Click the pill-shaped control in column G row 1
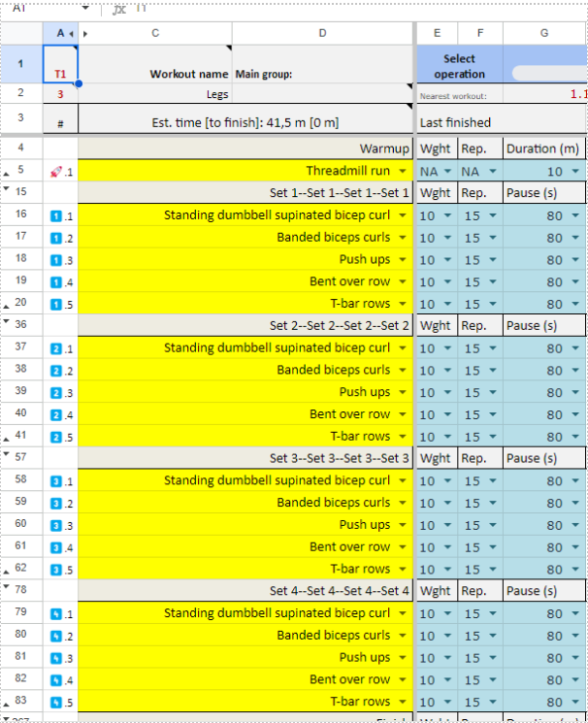This screenshot has width=588, height=723. 549,73
